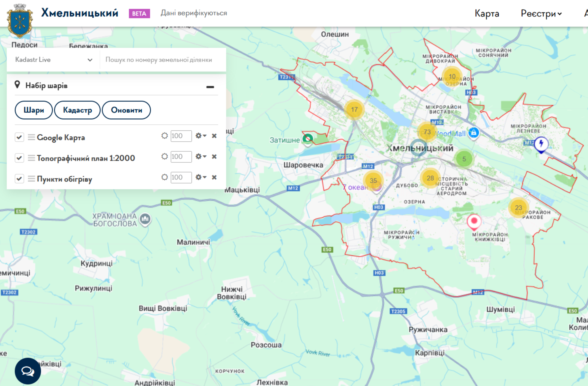Open the Храм Іоана Богослова landmark marker
This screenshot has width=588, height=386.
145,219
